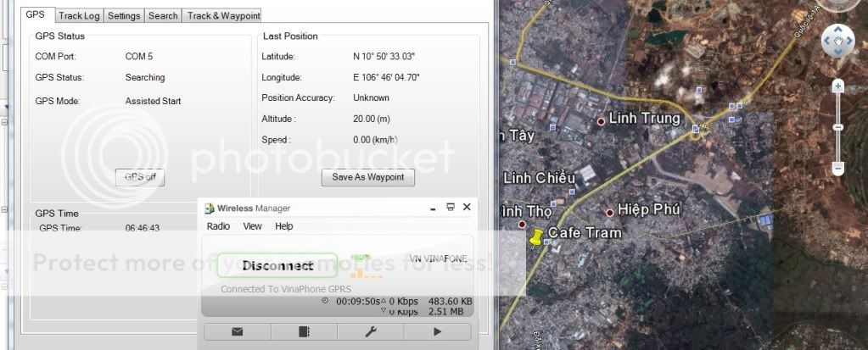
Task: Select the Search tab
Action: [163, 15]
